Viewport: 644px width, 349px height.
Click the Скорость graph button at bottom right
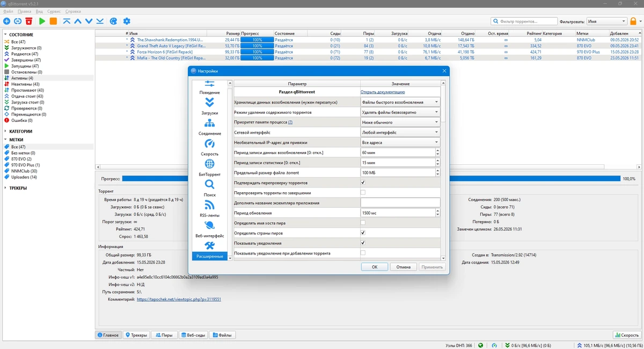pyautogui.click(x=626, y=335)
